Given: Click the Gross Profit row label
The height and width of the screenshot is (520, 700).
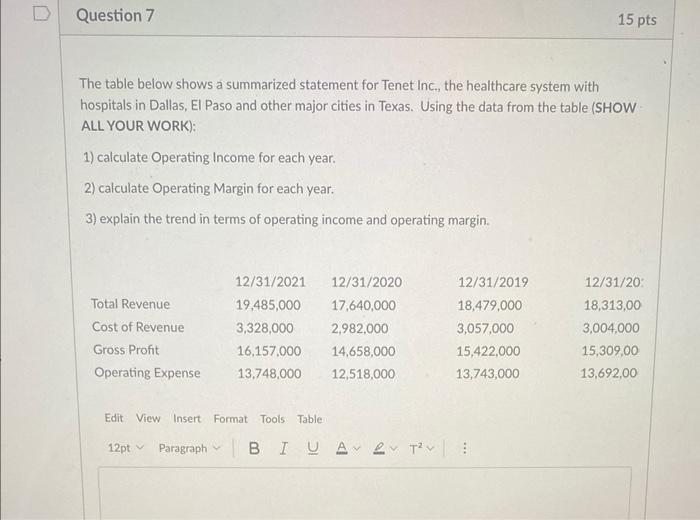Looking at the screenshot, I should tap(126, 349).
